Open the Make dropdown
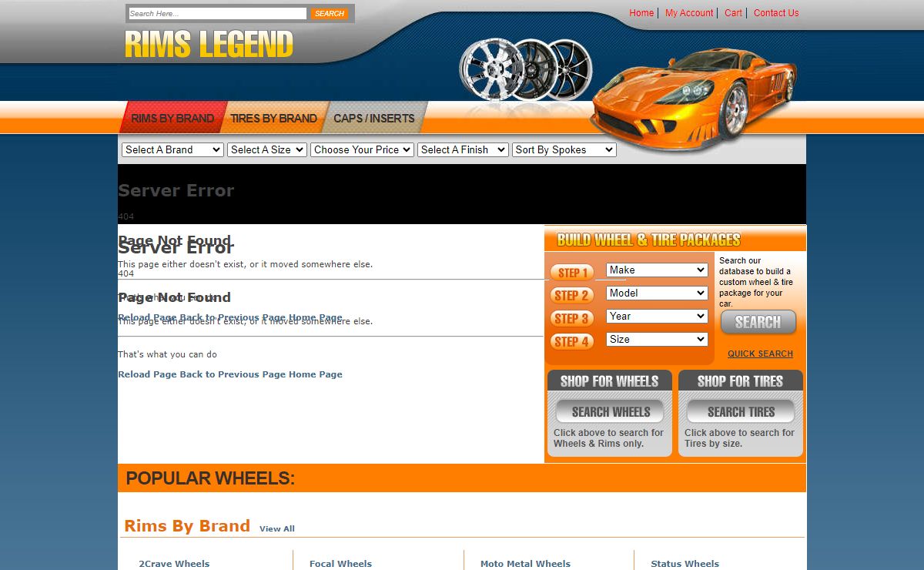This screenshot has height=570, width=924. point(657,270)
